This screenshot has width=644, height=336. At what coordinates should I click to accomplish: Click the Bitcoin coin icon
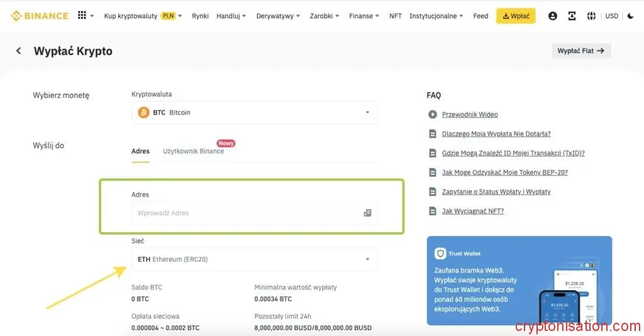144,113
